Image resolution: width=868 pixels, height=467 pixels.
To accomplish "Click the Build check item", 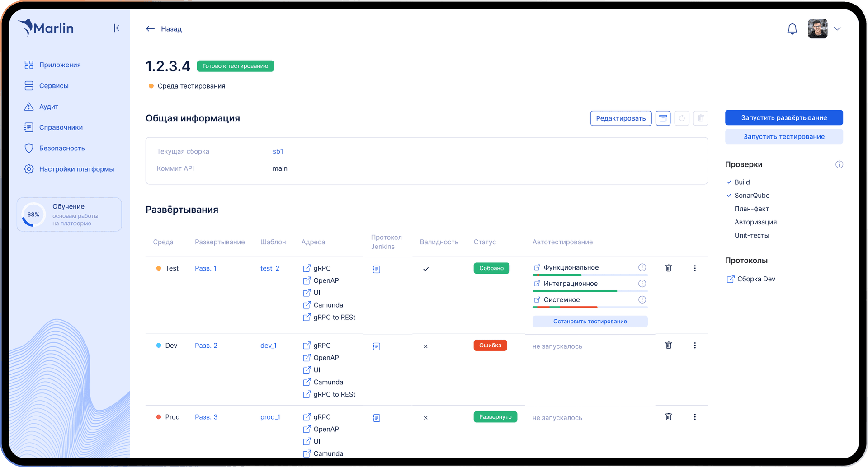I will [742, 182].
